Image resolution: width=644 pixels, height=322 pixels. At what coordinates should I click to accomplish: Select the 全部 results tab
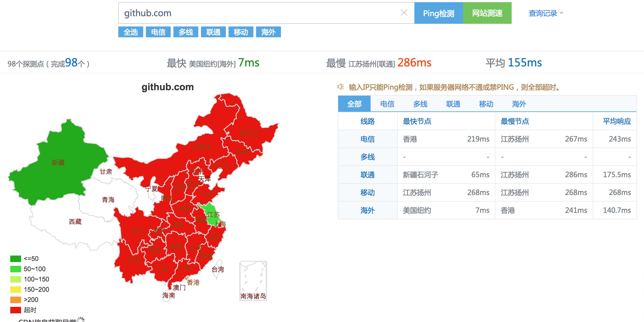354,104
